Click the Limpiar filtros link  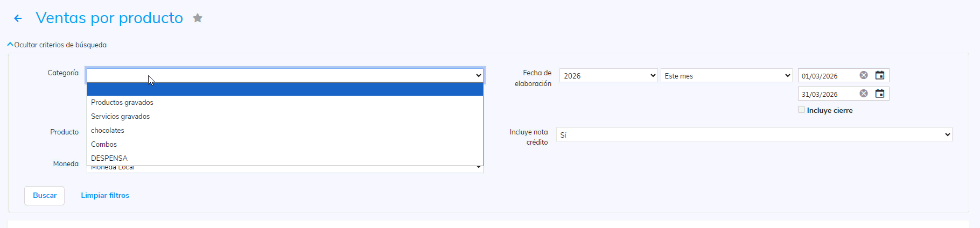(105, 196)
